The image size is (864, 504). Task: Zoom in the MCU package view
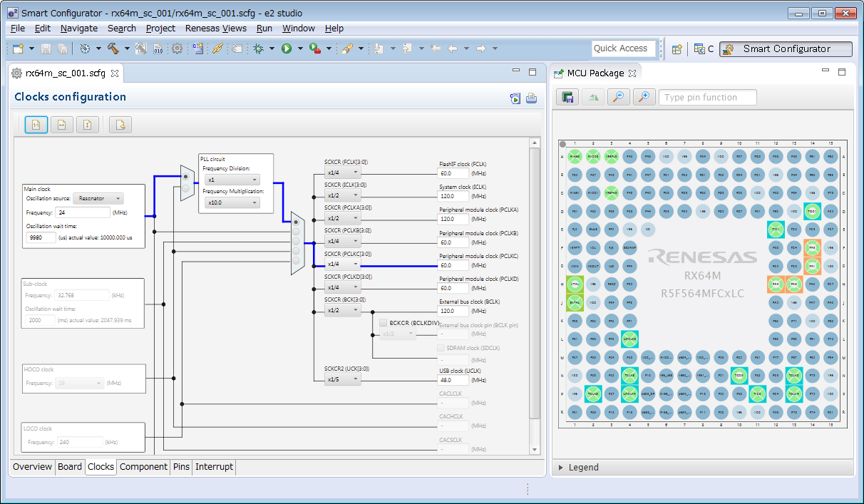tap(644, 98)
